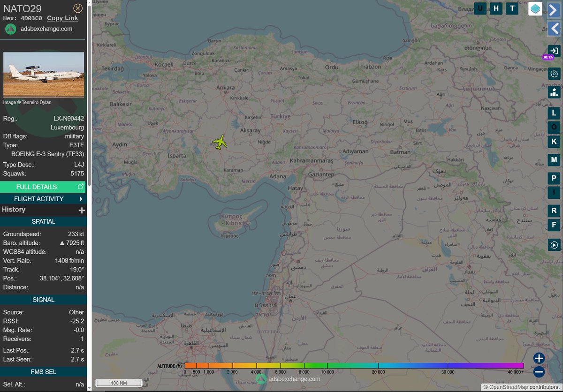This screenshot has width=563, height=392.
Task: Zoom in with the plus button
Action: [x=539, y=359]
